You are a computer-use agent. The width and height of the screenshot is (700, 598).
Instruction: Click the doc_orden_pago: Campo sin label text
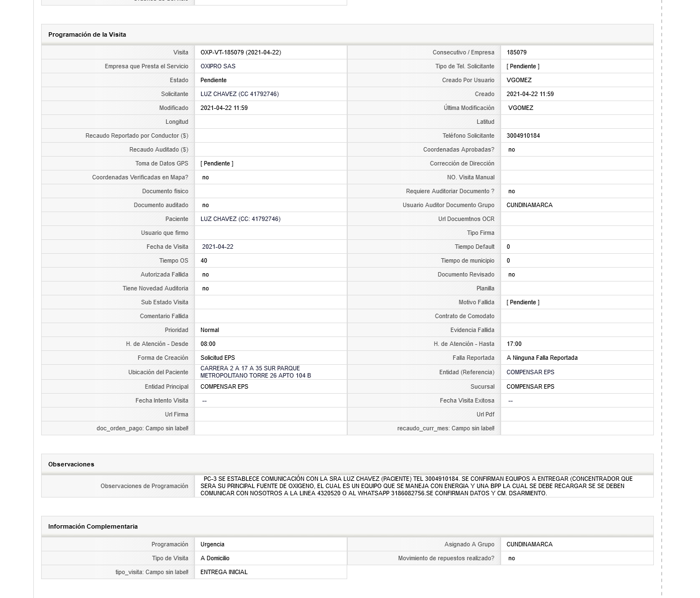(142, 428)
